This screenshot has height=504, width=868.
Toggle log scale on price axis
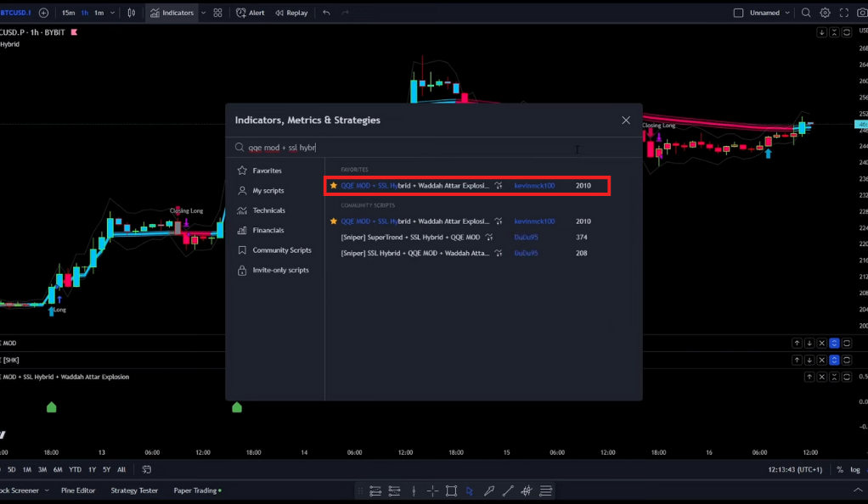855,470
